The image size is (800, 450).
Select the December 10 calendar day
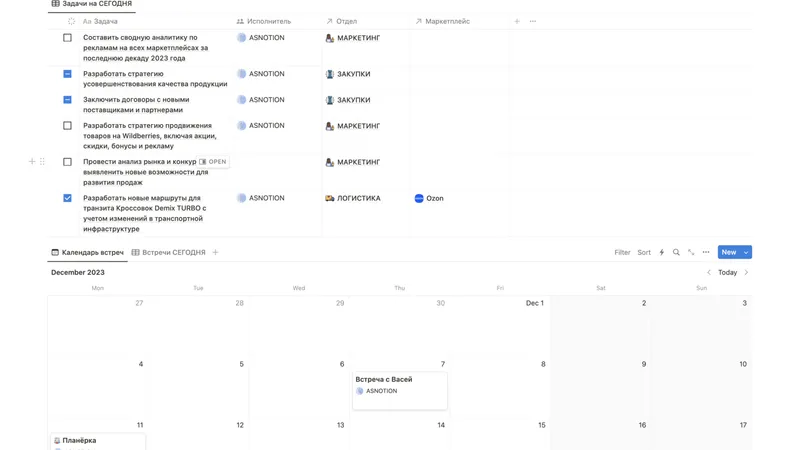743,364
